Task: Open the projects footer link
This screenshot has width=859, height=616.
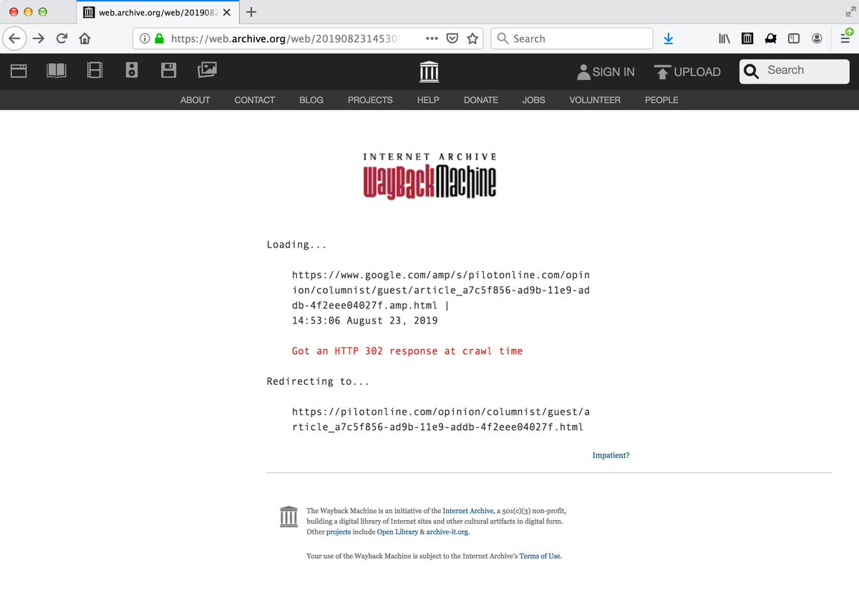Action: point(339,532)
